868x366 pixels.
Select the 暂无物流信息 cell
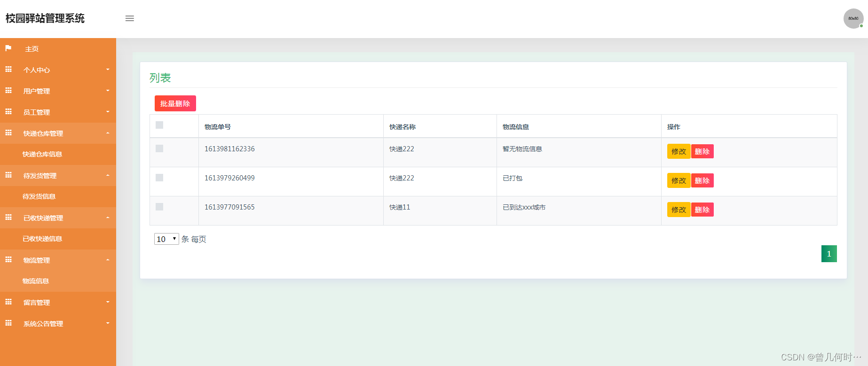pos(522,149)
